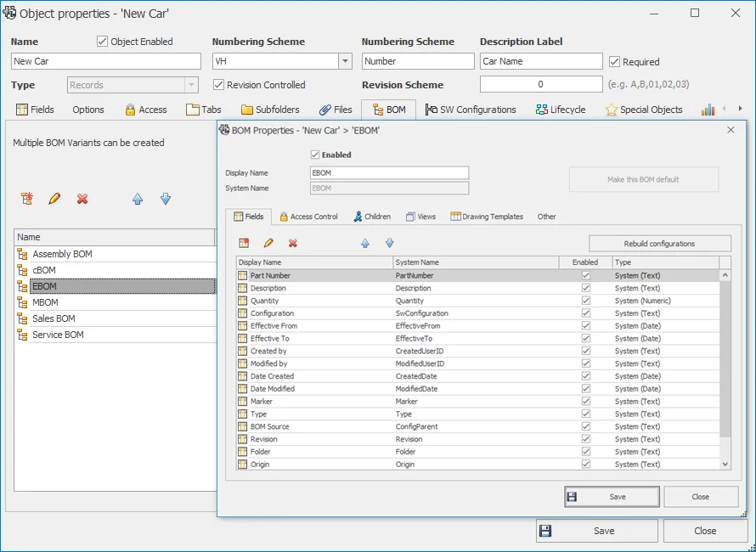The width and height of the screenshot is (756, 552).
Task: Open the VH Numbering Scheme dropdown
Action: tap(345, 62)
